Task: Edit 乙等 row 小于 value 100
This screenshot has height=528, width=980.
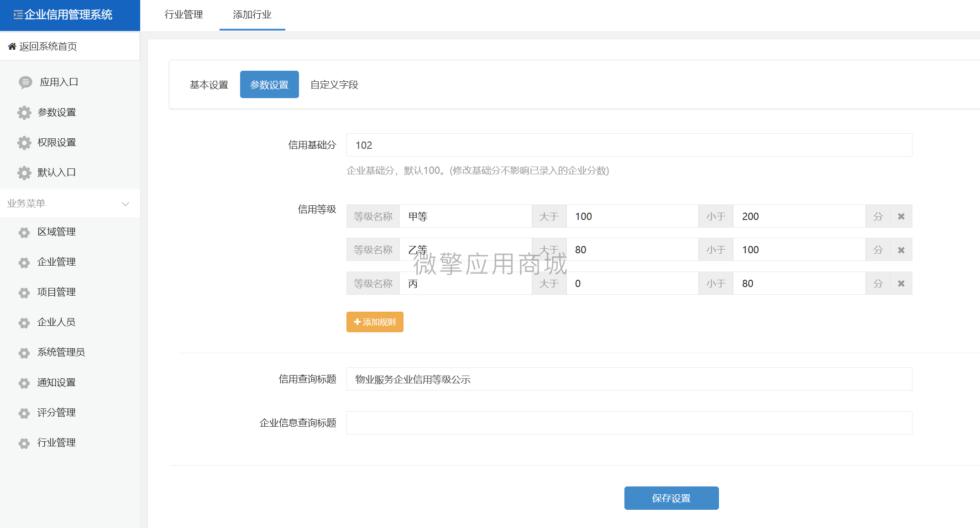Action: [800, 250]
